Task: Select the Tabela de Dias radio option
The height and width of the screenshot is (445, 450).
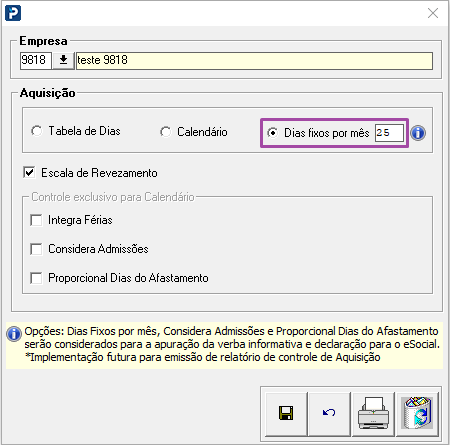Action: click(37, 131)
